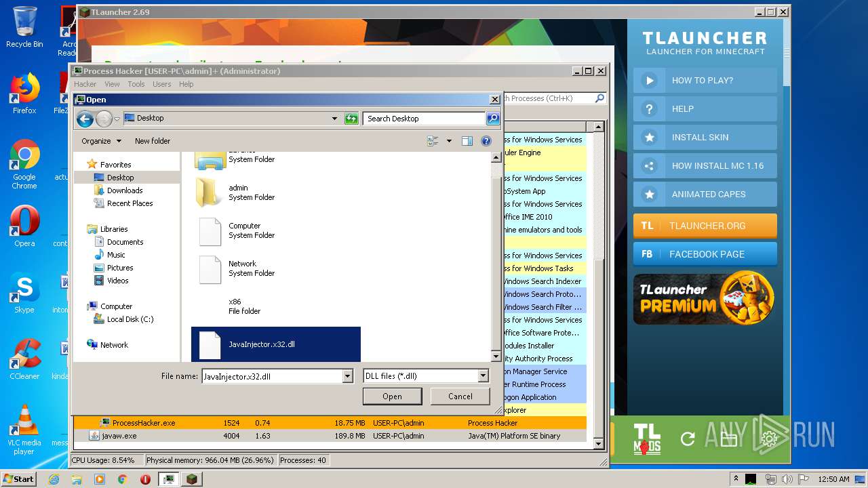
Task: Click ANIMATED CAPES button
Action: click(705, 194)
